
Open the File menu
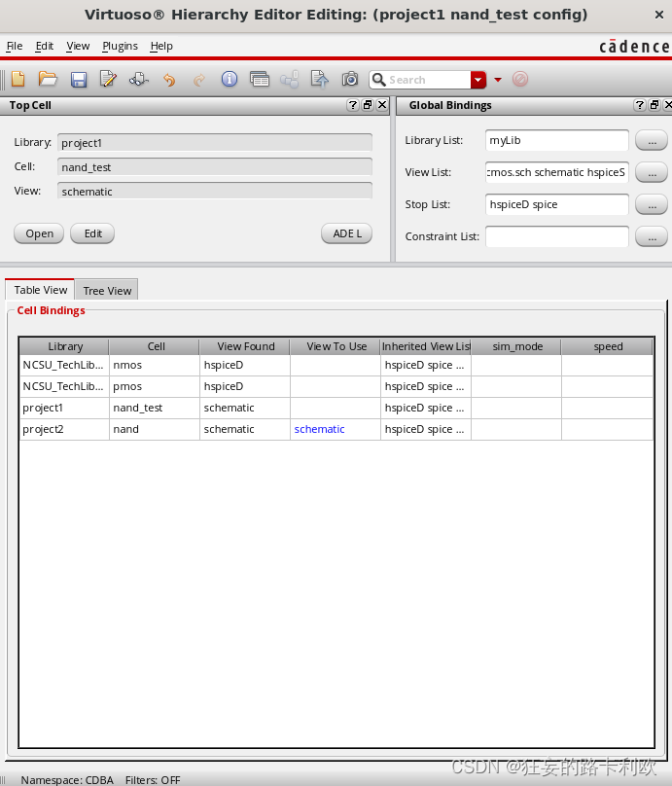(15, 46)
